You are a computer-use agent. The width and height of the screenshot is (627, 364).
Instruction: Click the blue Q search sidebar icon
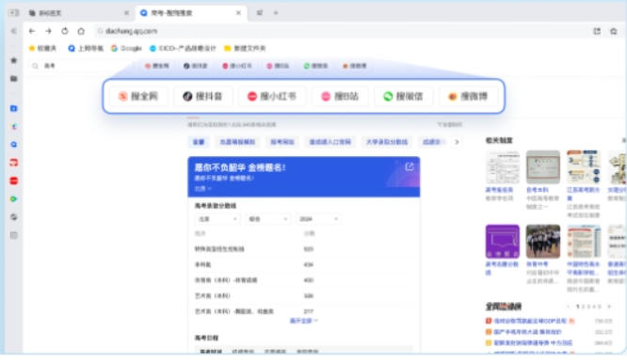click(13, 145)
